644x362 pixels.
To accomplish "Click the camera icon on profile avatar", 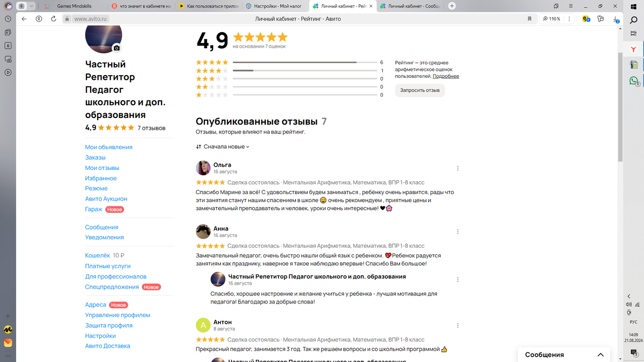I will pos(117,48).
